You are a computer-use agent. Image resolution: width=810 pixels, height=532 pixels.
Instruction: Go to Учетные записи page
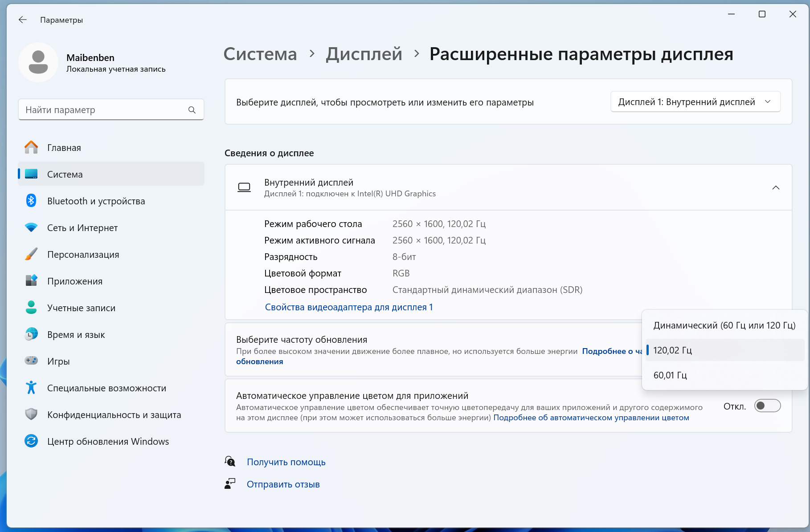[111, 308]
